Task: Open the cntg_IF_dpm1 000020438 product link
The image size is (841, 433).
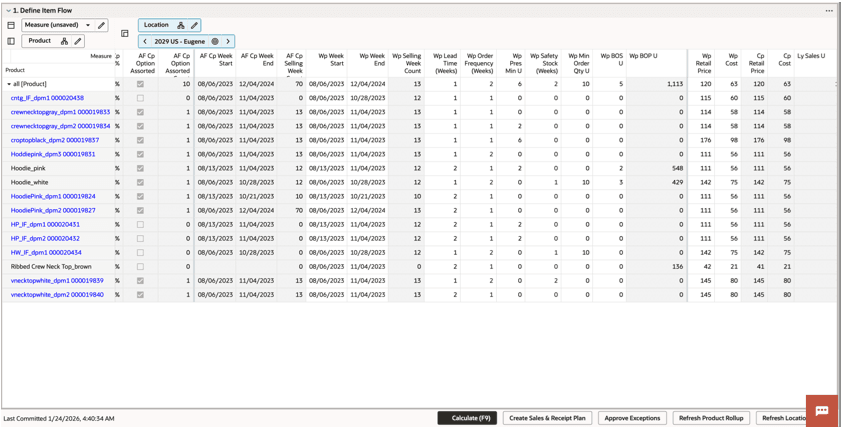Action: [47, 98]
